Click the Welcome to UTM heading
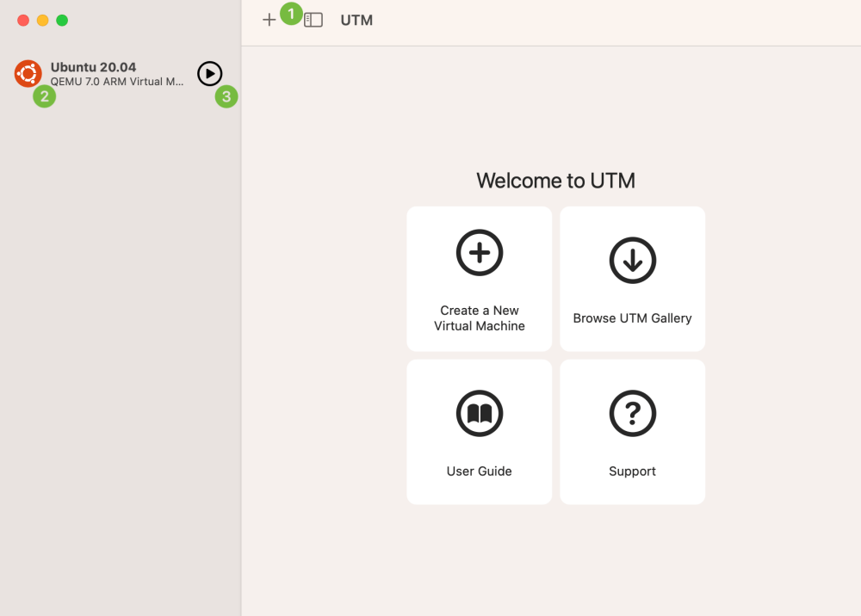The height and width of the screenshot is (616, 861). [555, 181]
